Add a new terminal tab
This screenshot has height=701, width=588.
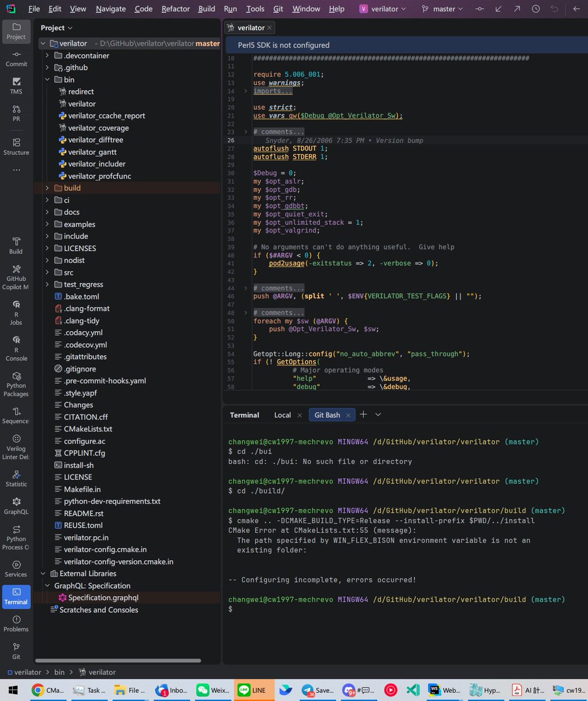(x=363, y=415)
